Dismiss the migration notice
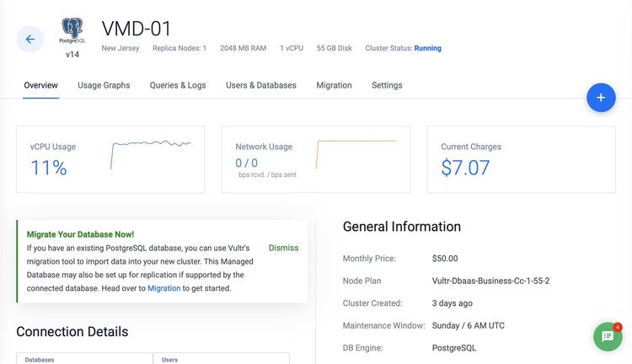 coord(283,248)
